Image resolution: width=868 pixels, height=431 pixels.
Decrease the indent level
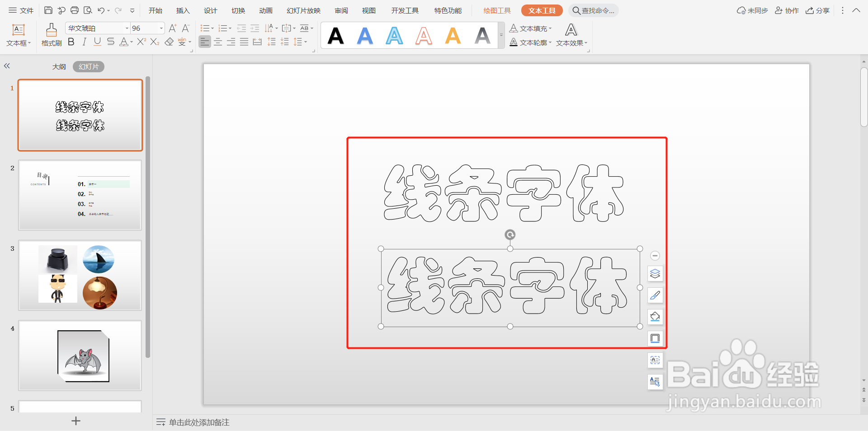(x=241, y=28)
